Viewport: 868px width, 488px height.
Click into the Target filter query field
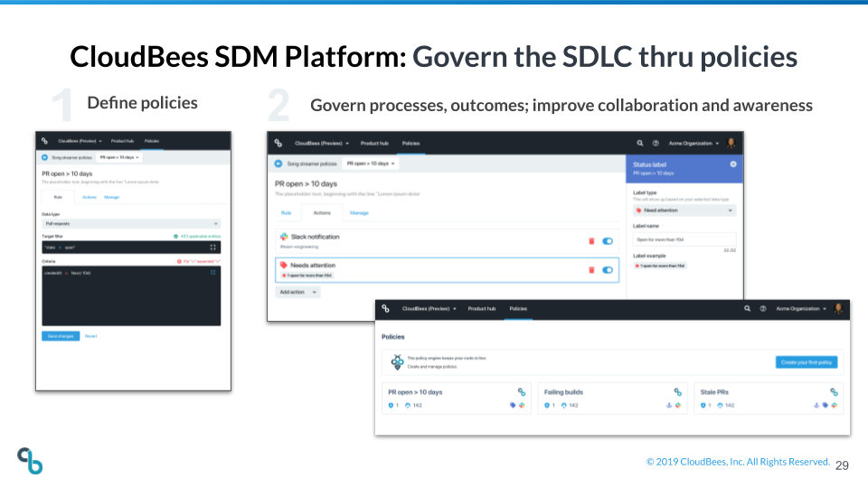coord(131,248)
